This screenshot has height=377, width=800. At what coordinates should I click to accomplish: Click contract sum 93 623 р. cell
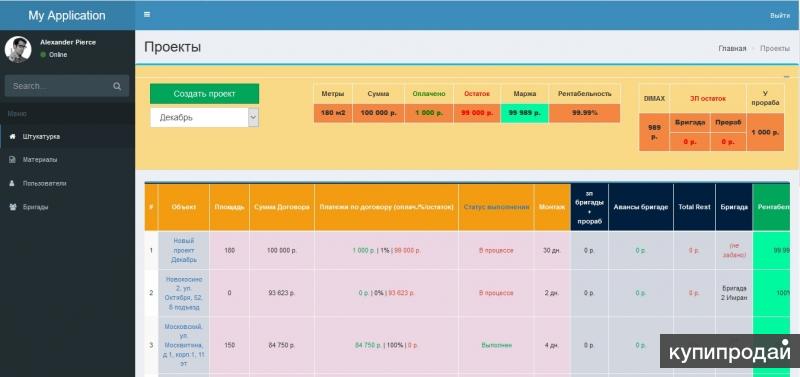coord(282,293)
